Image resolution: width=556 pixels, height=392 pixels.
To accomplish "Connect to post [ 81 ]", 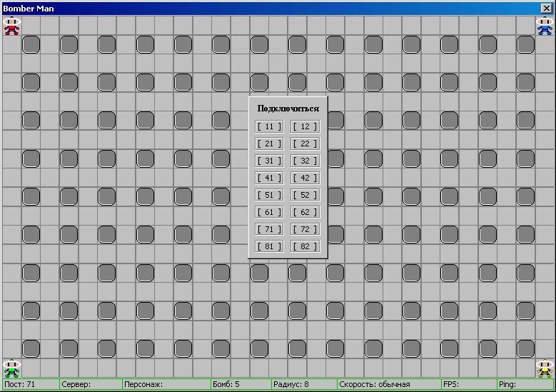I will pyautogui.click(x=269, y=246).
